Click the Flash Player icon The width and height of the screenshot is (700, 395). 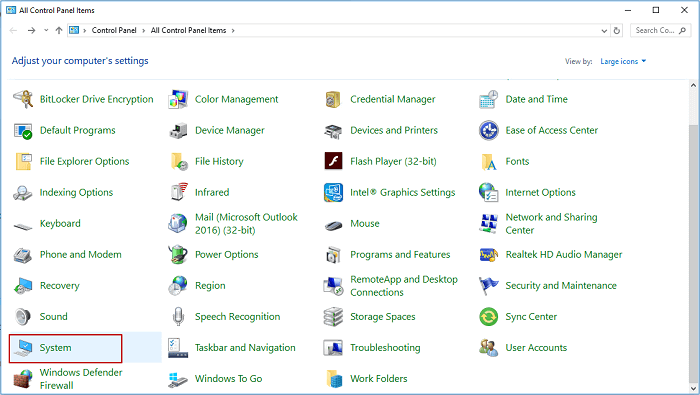point(333,161)
